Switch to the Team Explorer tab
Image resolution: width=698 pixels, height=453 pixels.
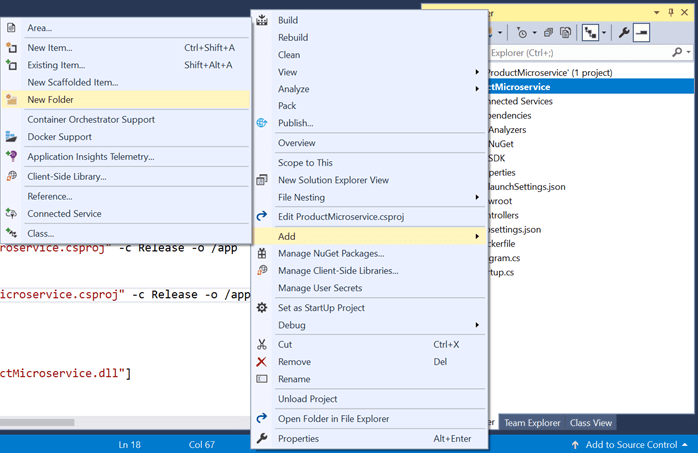(x=532, y=423)
